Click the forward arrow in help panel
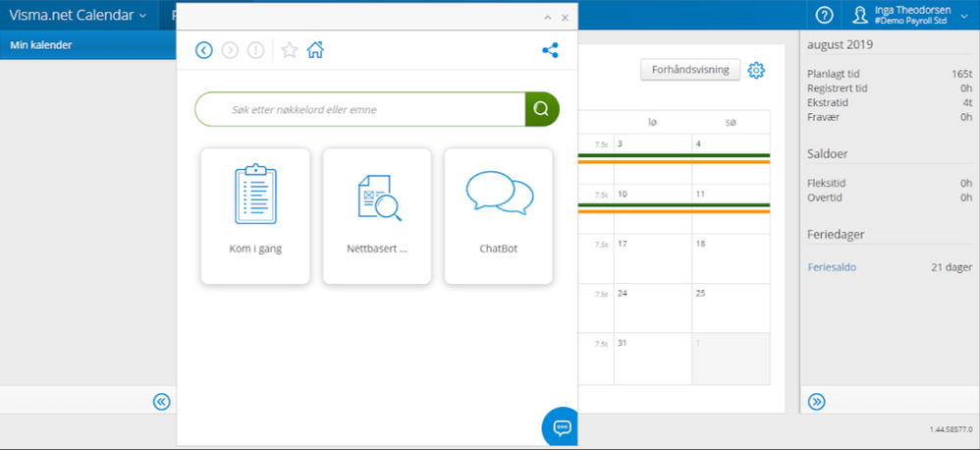The image size is (980, 450). [x=230, y=50]
